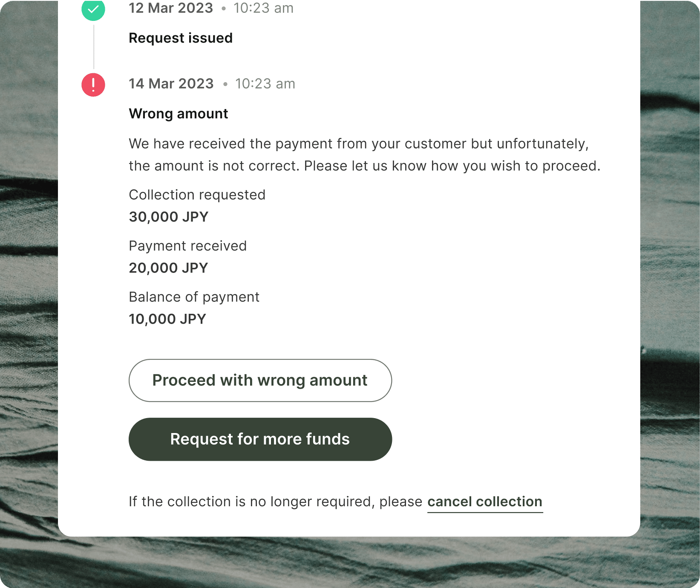Click the red exclamation alert icon

93,85
